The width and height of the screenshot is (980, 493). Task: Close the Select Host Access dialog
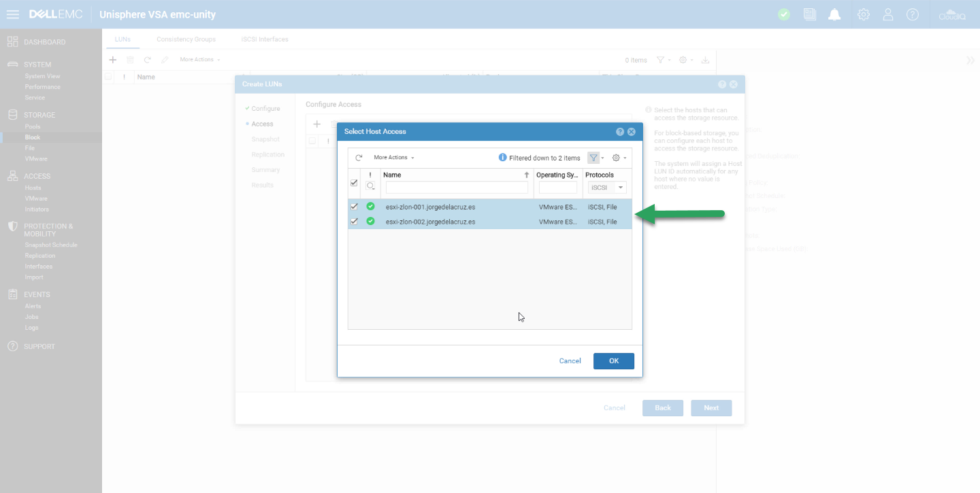click(631, 132)
